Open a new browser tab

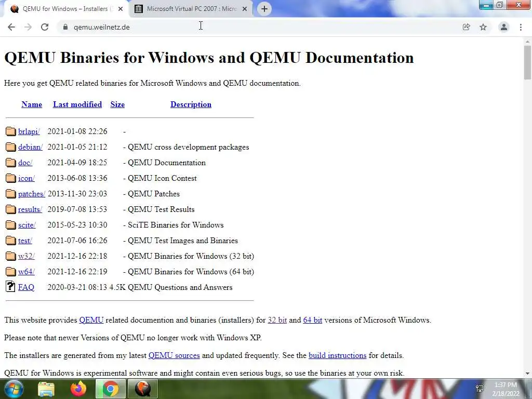(x=264, y=9)
